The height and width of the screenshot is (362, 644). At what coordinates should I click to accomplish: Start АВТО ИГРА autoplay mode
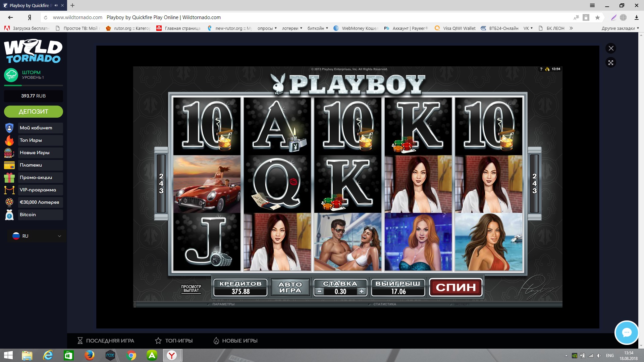(290, 288)
